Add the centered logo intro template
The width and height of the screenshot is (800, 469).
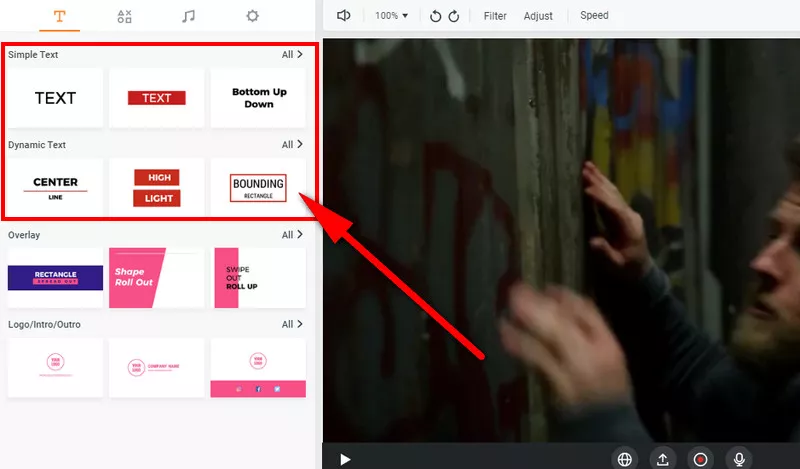[x=55, y=367]
